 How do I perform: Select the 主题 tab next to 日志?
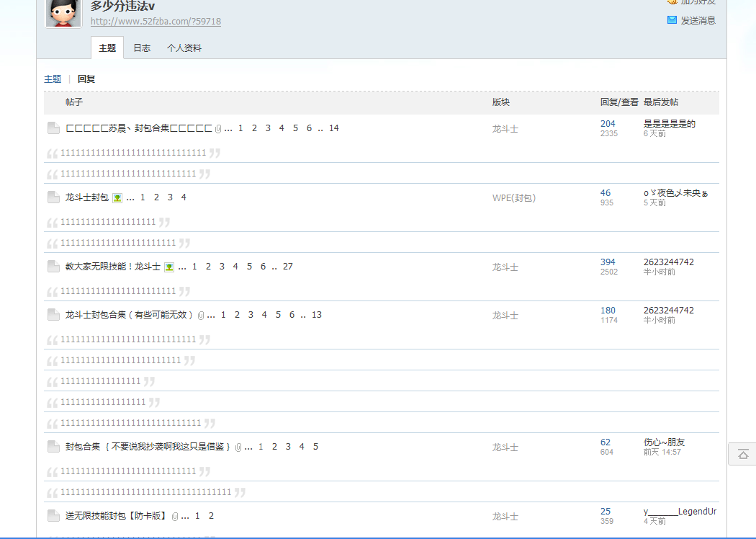pos(107,48)
